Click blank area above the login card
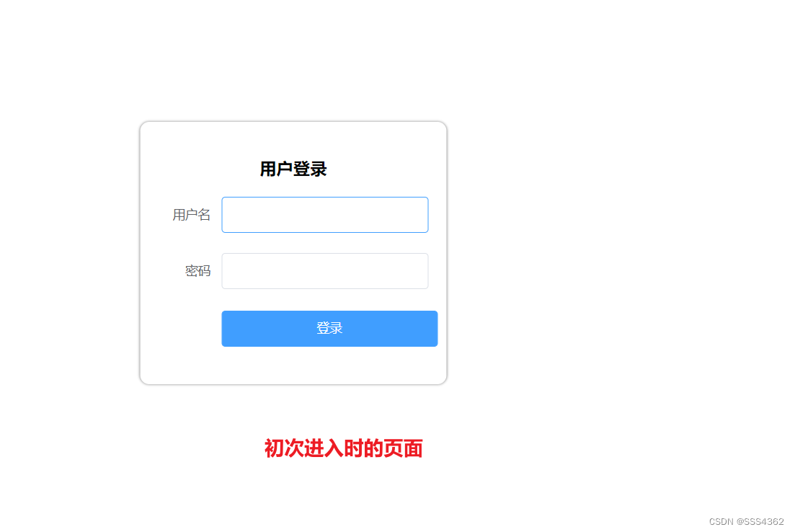 [x=293, y=61]
